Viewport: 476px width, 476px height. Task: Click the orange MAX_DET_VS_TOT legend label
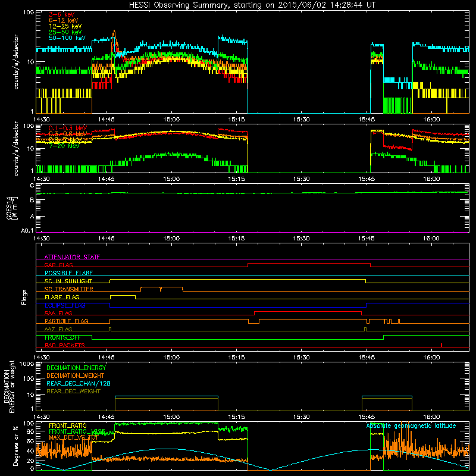73,437
